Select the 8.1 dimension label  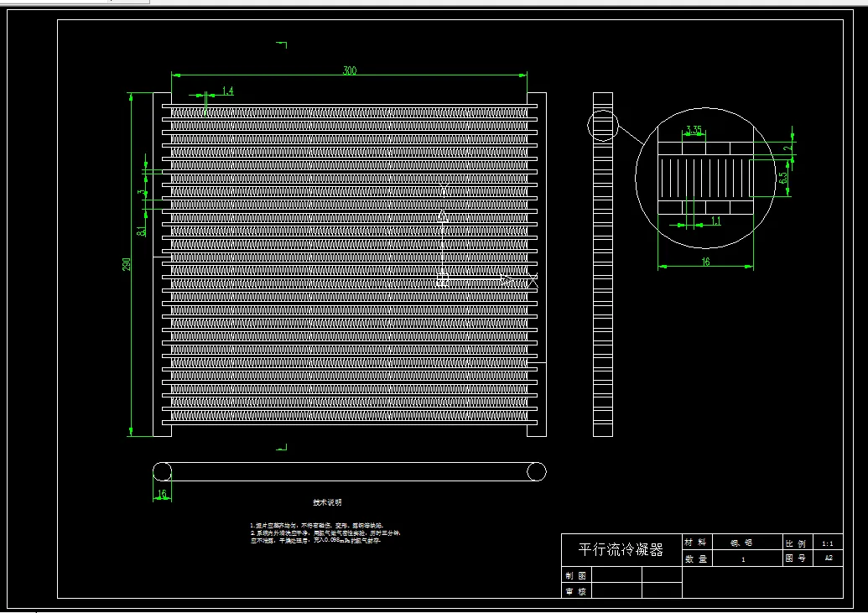click(x=142, y=231)
